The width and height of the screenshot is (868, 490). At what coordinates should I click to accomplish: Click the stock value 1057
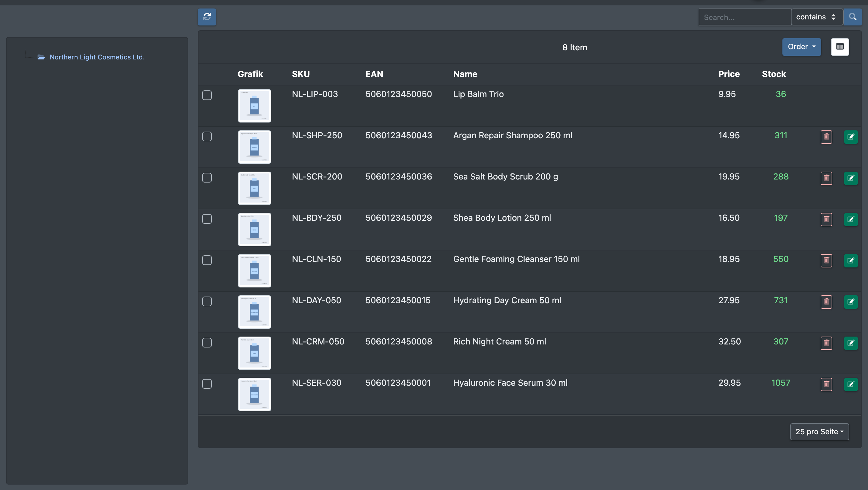pos(780,383)
